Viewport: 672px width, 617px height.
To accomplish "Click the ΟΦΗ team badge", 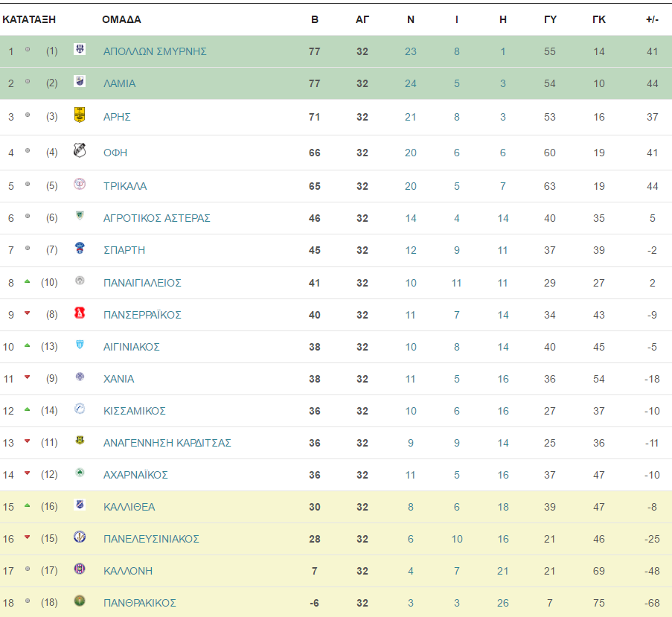I will (x=80, y=150).
